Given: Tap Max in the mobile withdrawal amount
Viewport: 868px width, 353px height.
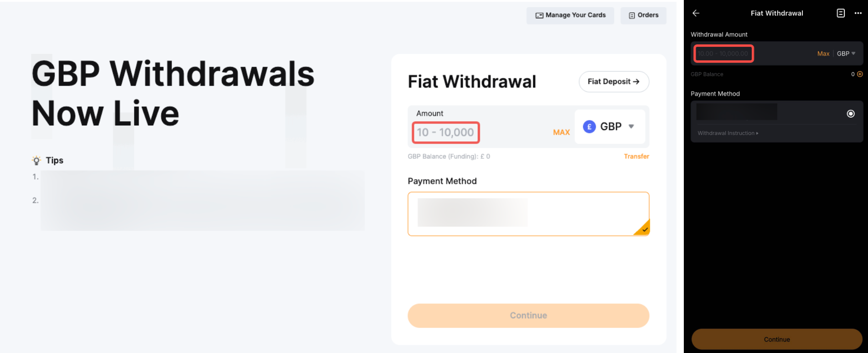Looking at the screenshot, I should click(x=823, y=54).
